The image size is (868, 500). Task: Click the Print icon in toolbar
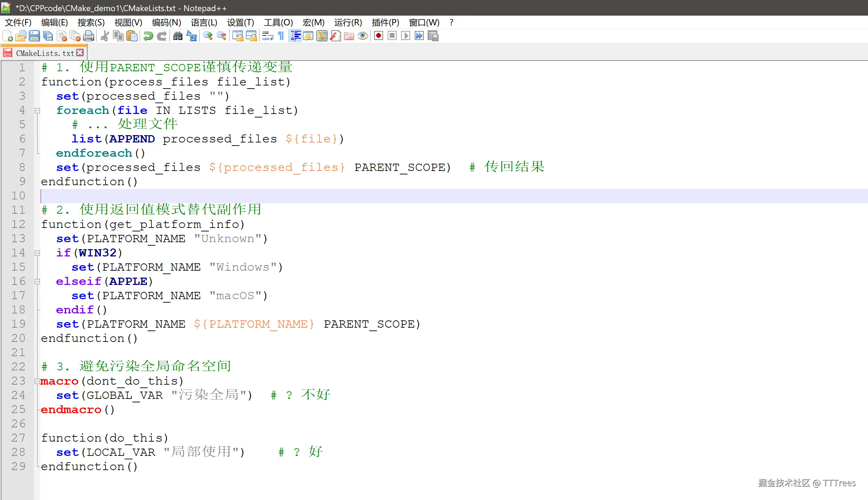coord(89,36)
